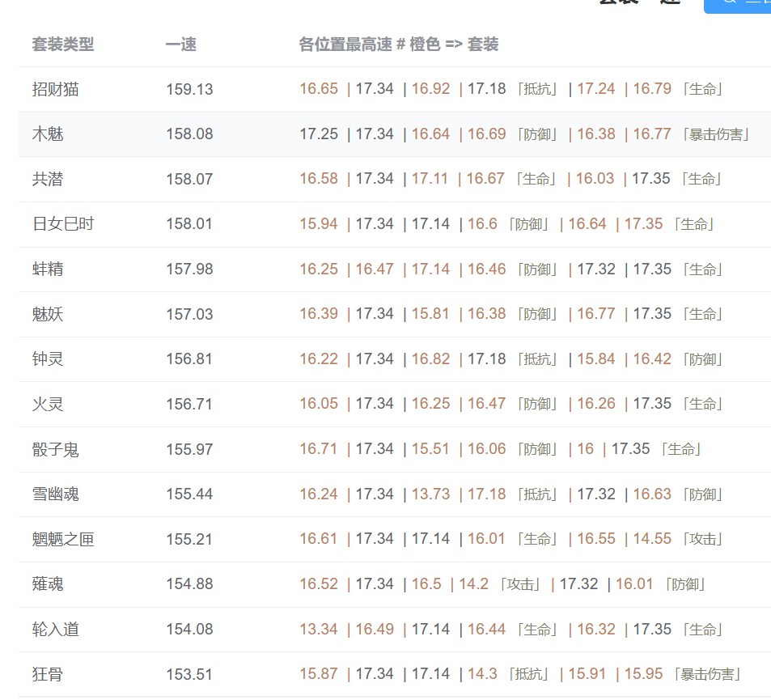Image resolution: width=771 pixels, height=700 pixels.
Task: Select the 火灵 set name
Action: tap(48, 404)
